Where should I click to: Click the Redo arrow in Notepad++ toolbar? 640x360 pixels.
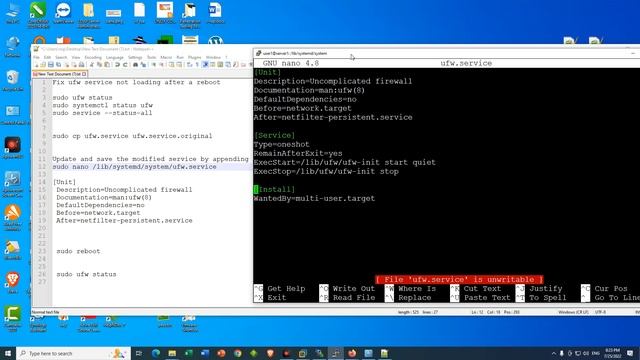coord(124,64)
